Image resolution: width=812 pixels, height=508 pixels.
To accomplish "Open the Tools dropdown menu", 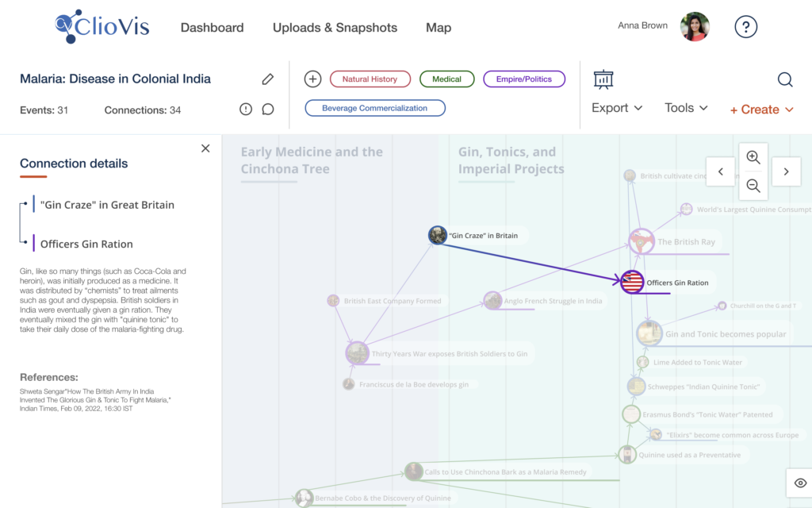I will pos(686,108).
